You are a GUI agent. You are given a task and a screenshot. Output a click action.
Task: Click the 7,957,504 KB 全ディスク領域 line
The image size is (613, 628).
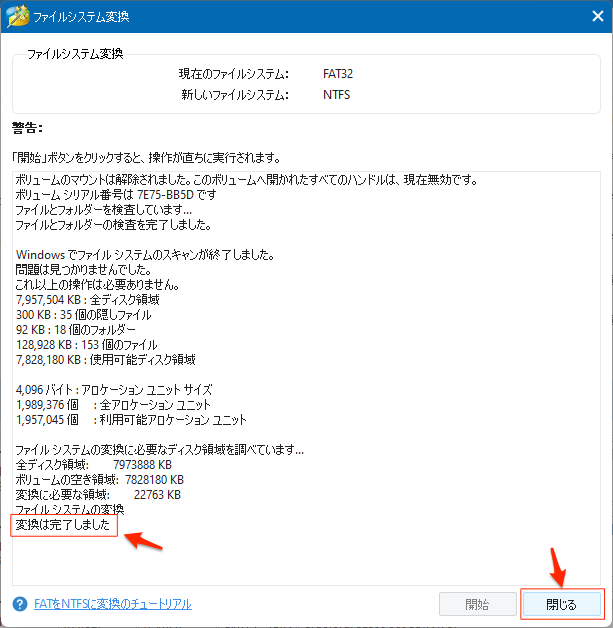tap(87, 299)
